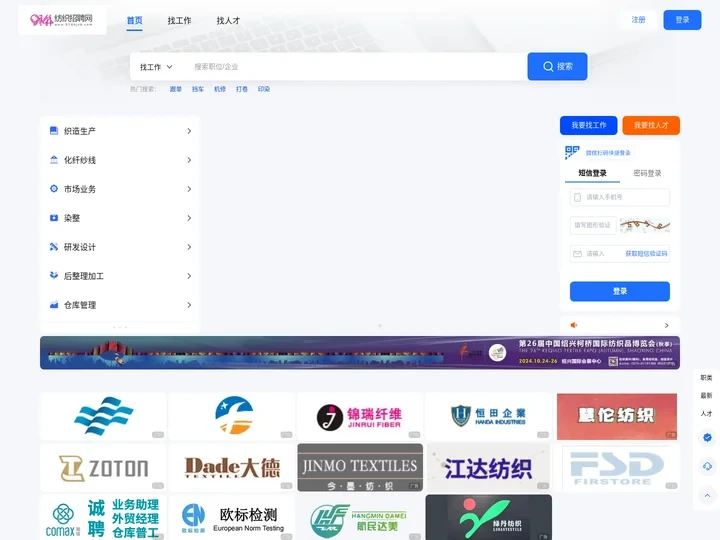Image resolution: width=720 pixels, height=540 pixels.
Task: Click the 仓库管理 category icon
Action: [x=54, y=304]
